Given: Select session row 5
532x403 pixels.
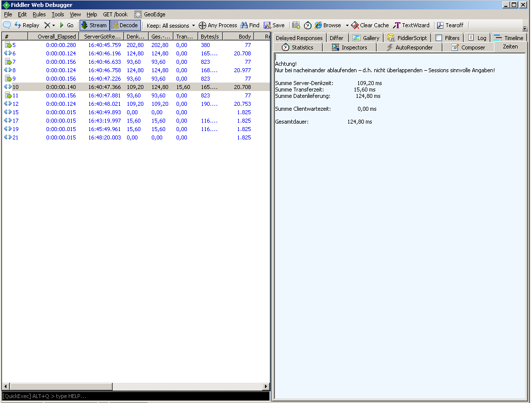Looking at the screenshot, I should [x=135, y=45].
